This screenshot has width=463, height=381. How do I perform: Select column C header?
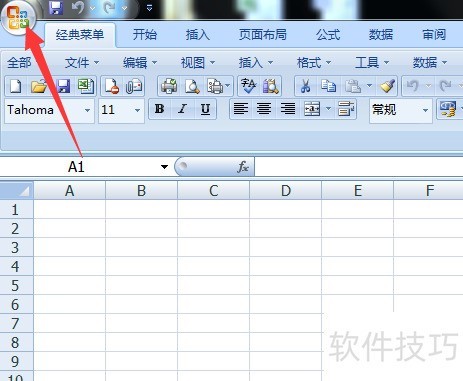pyautogui.click(x=213, y=191)
